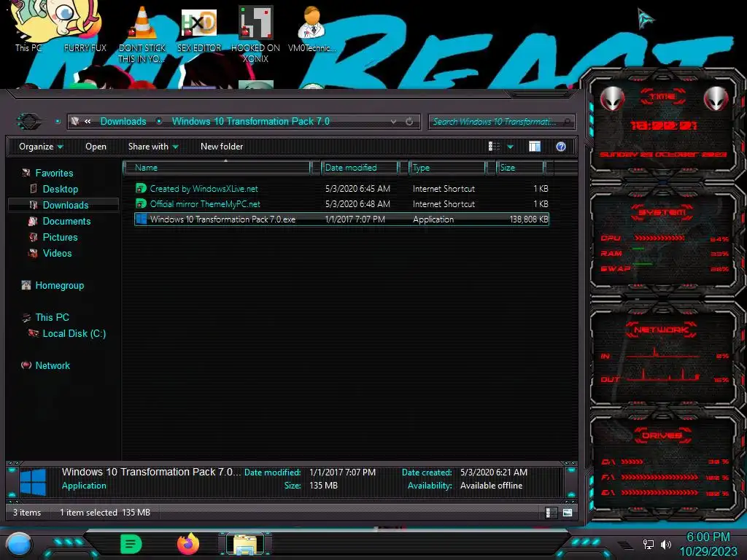Open the VM0Technic desktop icon
Screen dimensions: 747x560
[x=311, y=29]
